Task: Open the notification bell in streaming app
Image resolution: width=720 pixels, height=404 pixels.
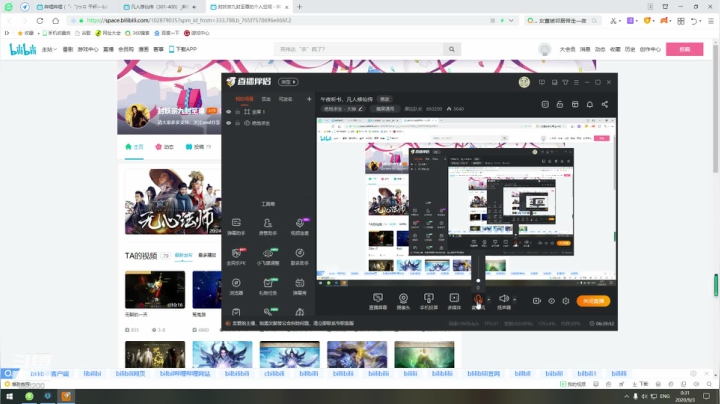Action: click(x=590, y=104)
